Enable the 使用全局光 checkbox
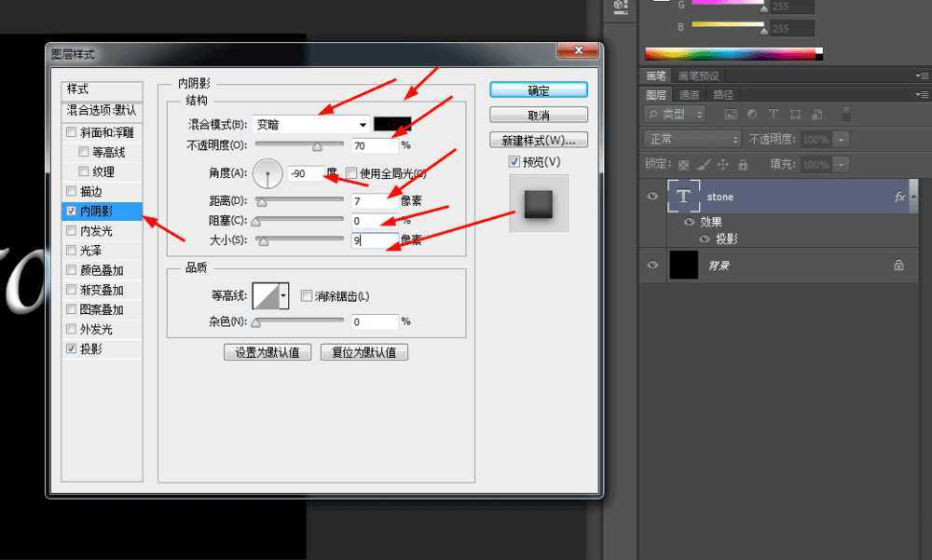The width and height of the screenshot is (932, 560). 351,173
